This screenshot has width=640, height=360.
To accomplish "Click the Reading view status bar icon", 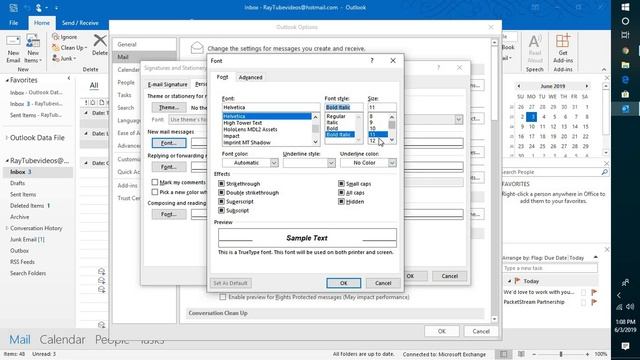I will coord(521,354).
